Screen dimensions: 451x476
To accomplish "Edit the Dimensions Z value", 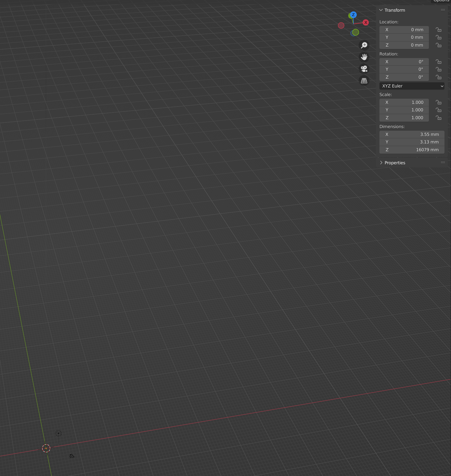I will [412, 150].
